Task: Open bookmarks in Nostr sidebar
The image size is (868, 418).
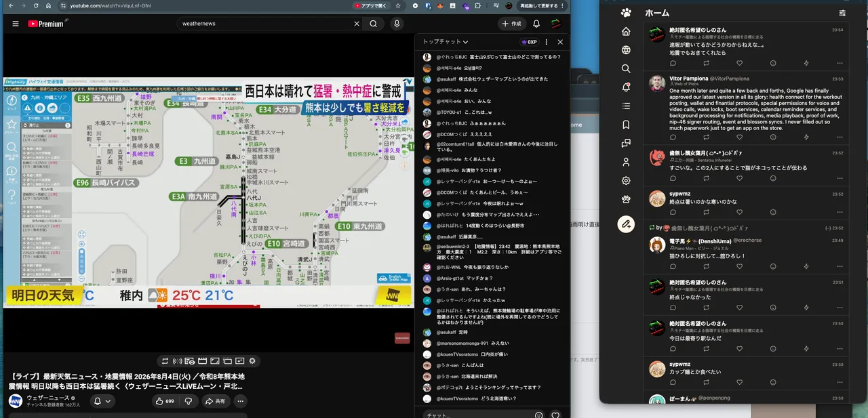Action: pos(626,125)
